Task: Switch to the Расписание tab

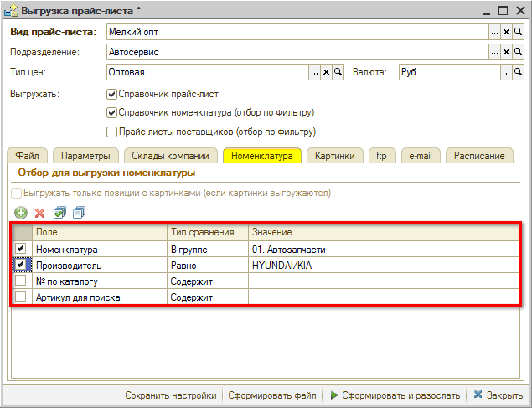Action: (479, 156)
